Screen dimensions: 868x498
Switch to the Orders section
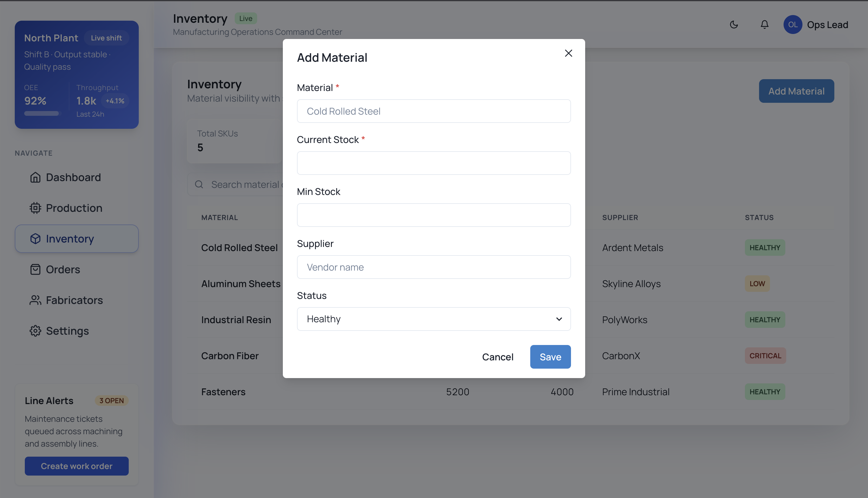63,269
